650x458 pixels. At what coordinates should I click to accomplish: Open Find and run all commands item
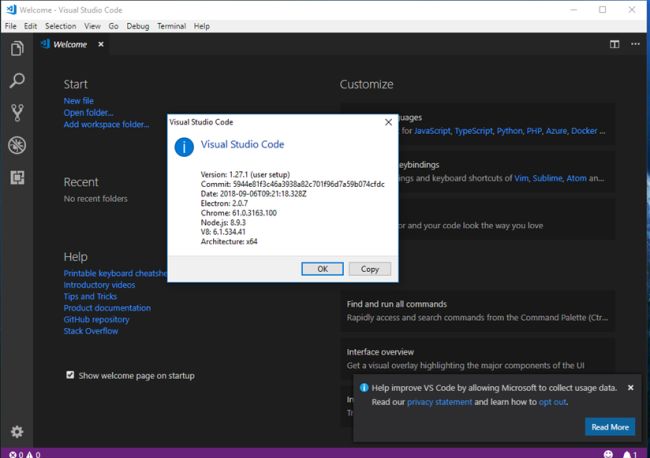tap(478, 311)
